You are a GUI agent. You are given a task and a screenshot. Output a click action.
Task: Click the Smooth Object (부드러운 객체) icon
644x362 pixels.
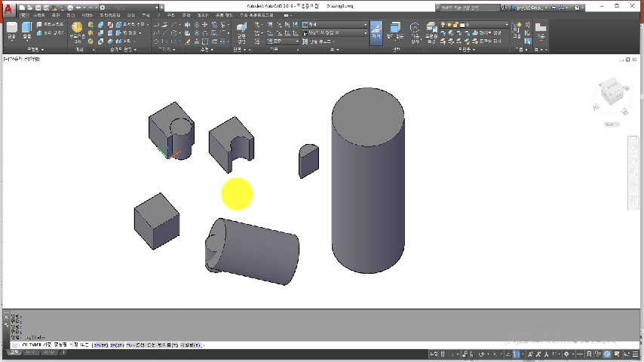[x=76, y=30]
